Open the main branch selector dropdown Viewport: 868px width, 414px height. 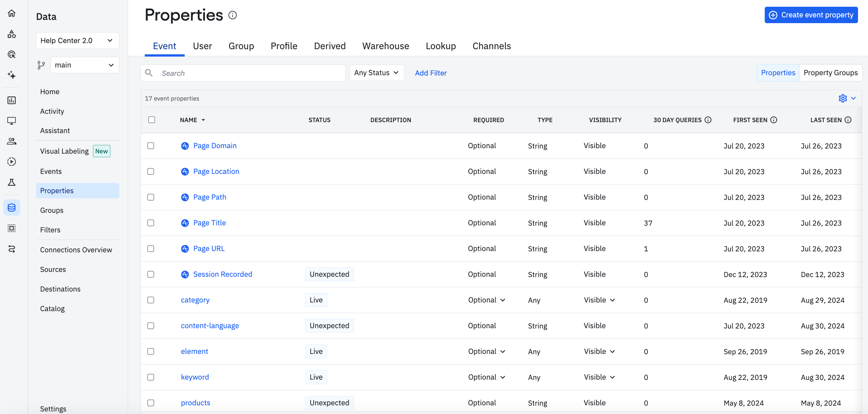(85, 65)
